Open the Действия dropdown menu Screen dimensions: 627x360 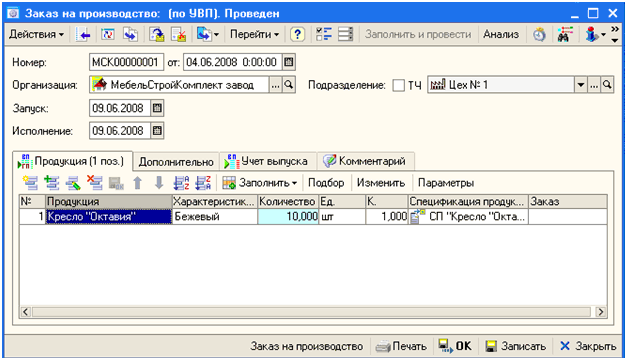click(x=36, y=34)
